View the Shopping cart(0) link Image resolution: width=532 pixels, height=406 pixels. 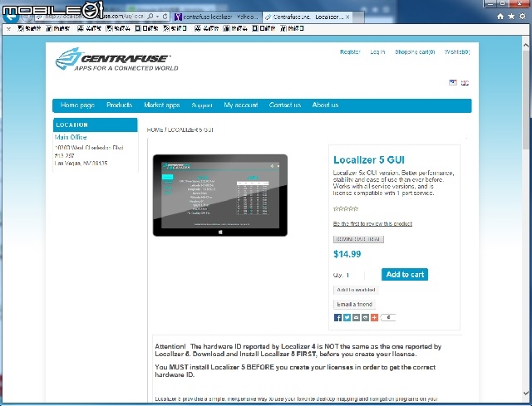tap(415, 51)
